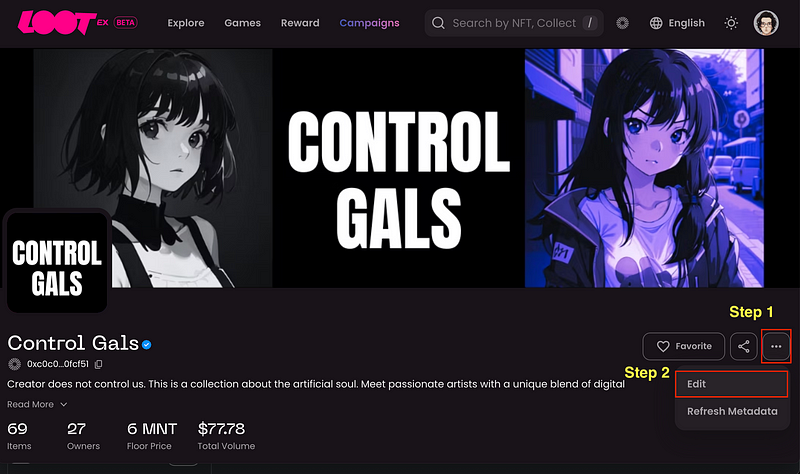
Task: Open the user profile avatar
Action: click(x=766, y=23)
